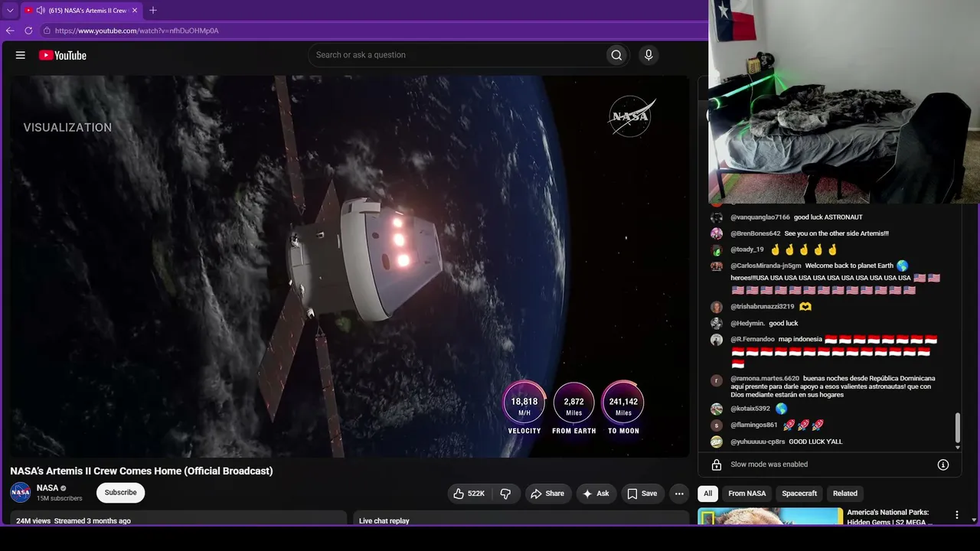Open the NASA channel name link
Viewport: 980px width, 551px height.
47,487
